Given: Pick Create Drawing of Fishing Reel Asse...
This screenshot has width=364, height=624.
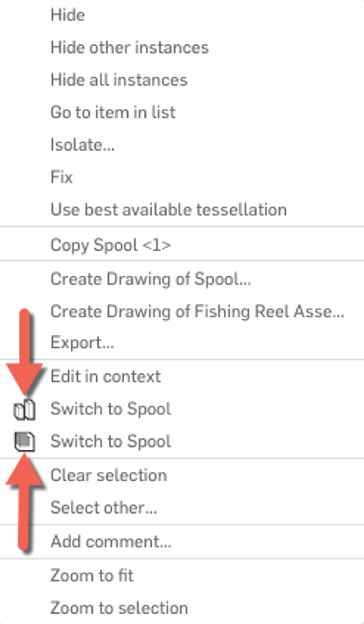Looking at the screenshot, I should click(197, 312).
